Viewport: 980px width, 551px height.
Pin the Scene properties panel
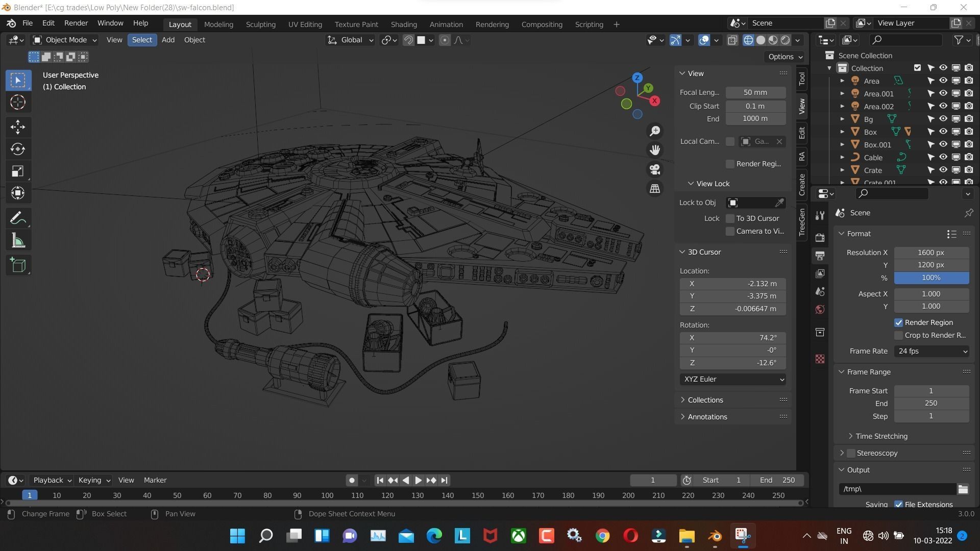[x=968, y=213]
